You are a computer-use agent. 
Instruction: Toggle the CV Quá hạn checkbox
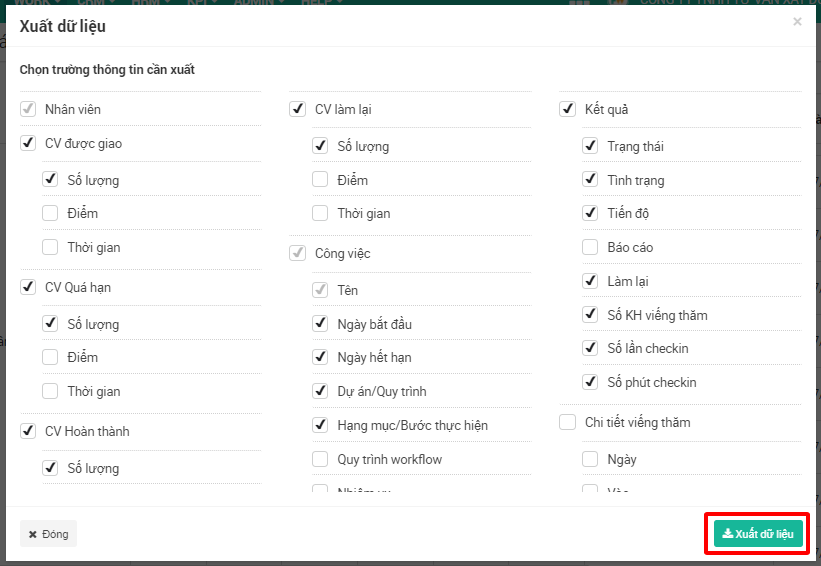pos(28,287)
